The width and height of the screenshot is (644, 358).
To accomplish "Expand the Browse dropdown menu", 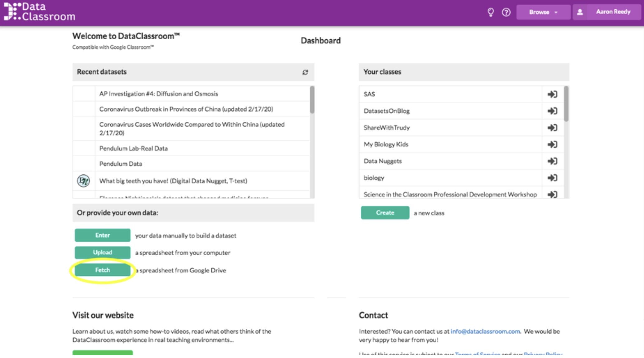I will coord(543,12).
